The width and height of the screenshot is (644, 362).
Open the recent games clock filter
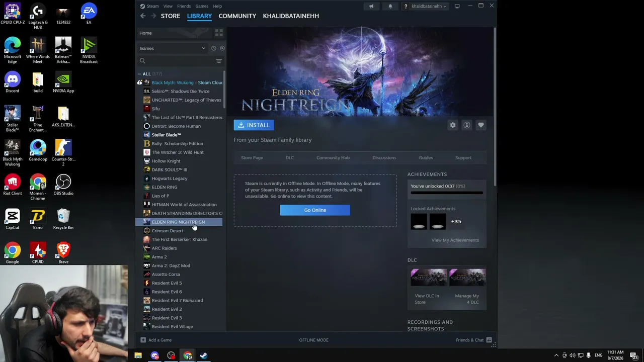coord(213,48)
